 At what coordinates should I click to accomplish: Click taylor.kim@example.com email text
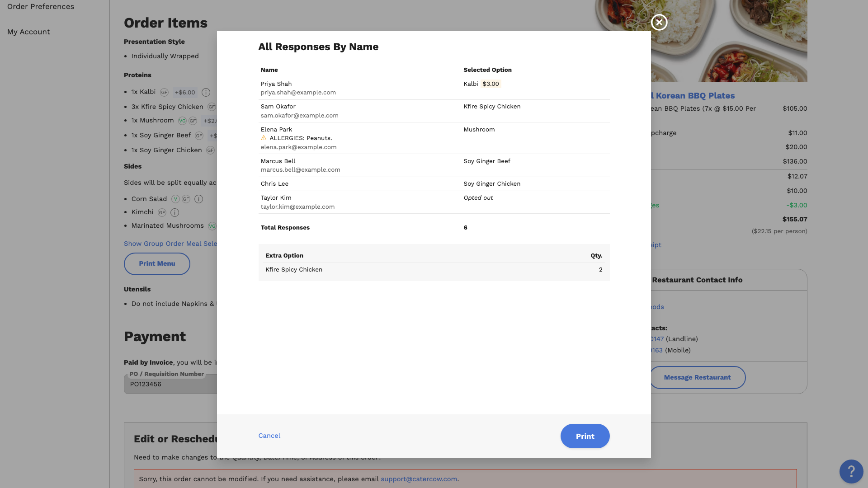click(x=297, y=206)
